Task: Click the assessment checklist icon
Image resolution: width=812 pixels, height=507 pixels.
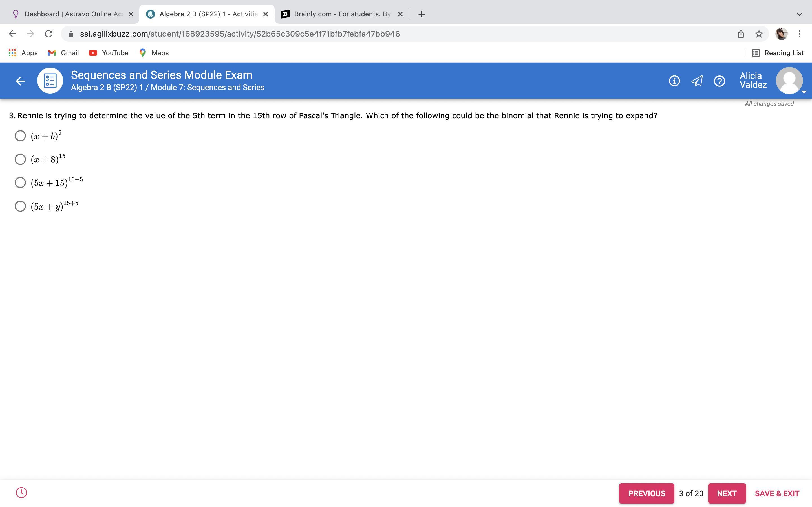Action: point(50,81)
